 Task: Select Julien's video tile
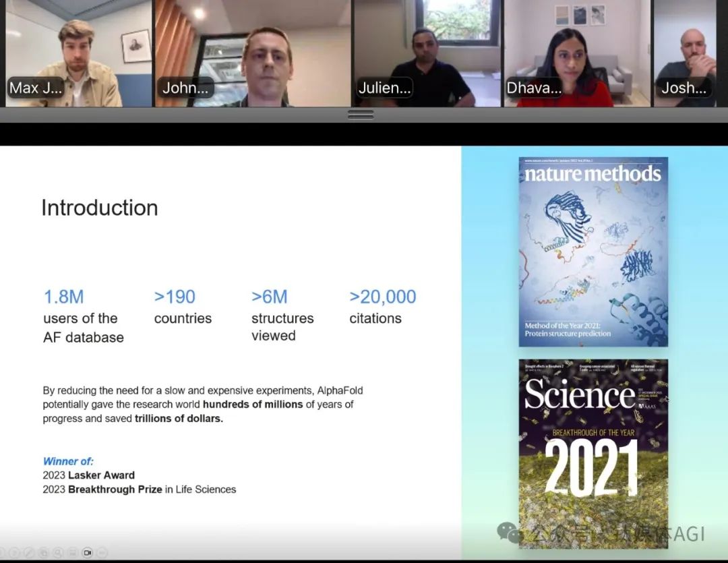point(426,54)
